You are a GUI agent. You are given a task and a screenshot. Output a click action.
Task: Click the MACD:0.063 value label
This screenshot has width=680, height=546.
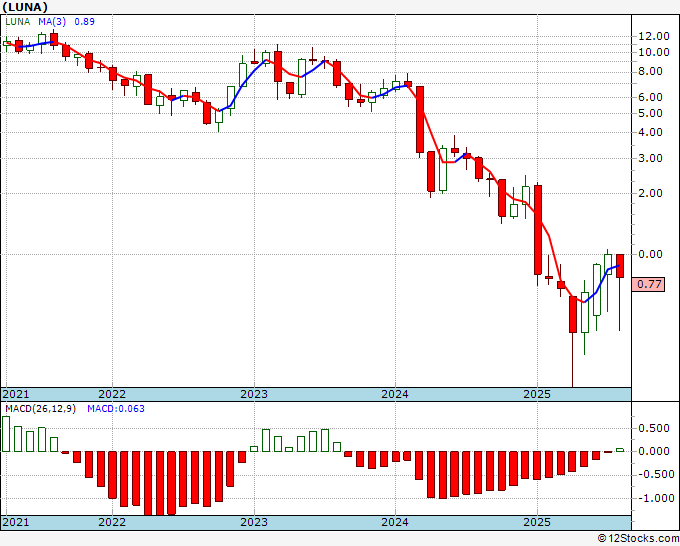pos(116,409)
